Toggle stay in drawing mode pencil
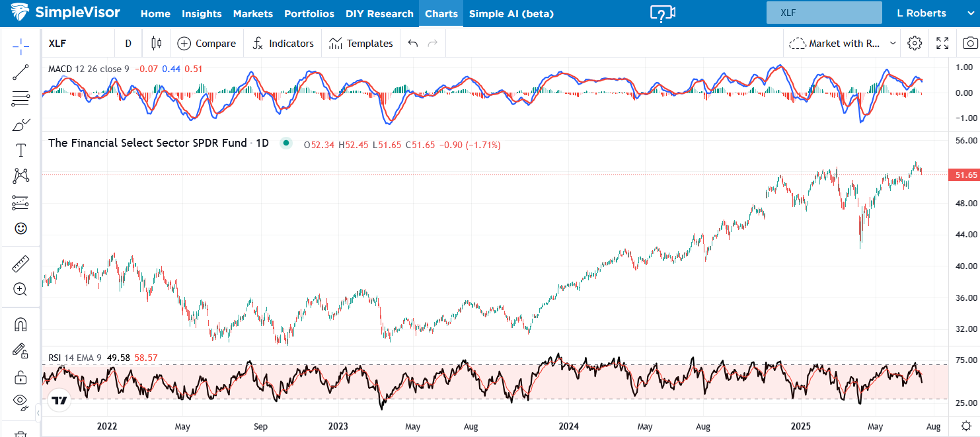Screen dimensions: 980x437 coord(20,350)
